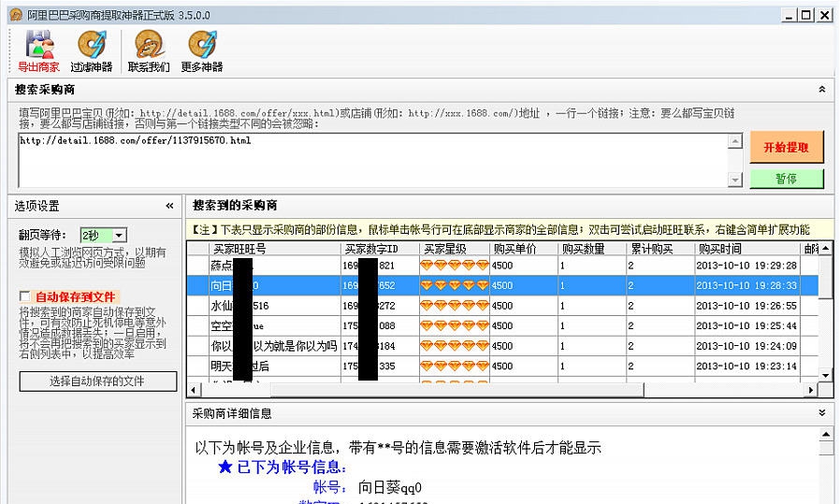This screenshot has height=504, width=840.
Task: Sort by 累计购买 column header
Action: (x=660, y=249)
